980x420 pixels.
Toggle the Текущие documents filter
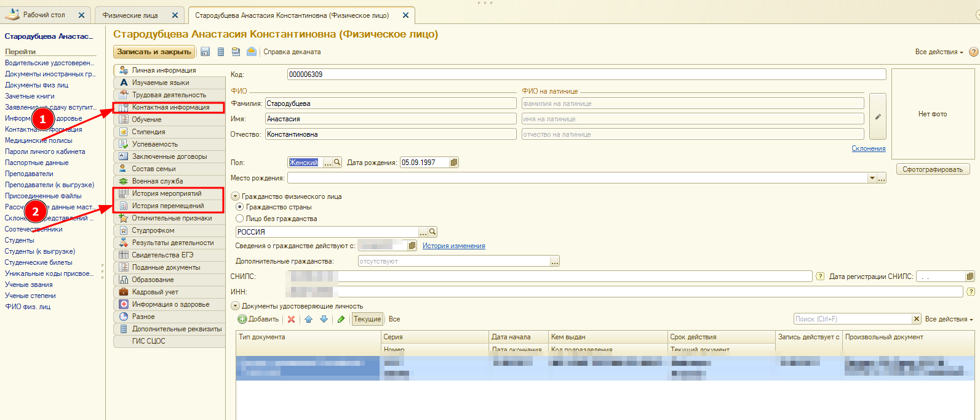367,319
